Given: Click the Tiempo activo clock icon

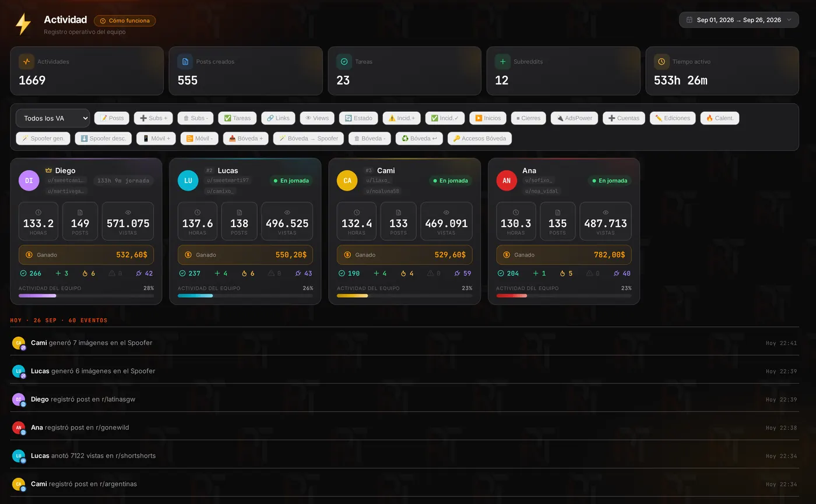Looking at the screenshot, I should tap(662, 62).
